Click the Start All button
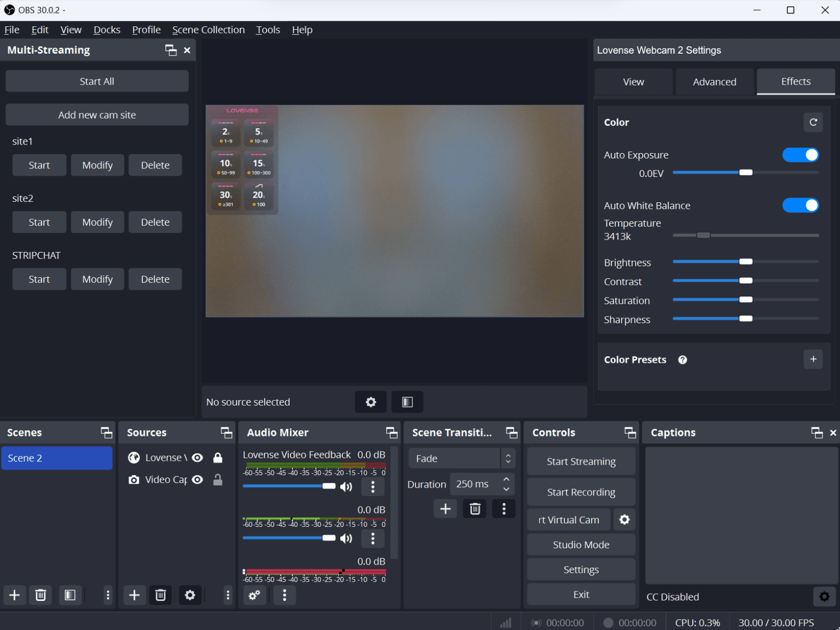This screenshot has width=840, height=630. point(97,82)
